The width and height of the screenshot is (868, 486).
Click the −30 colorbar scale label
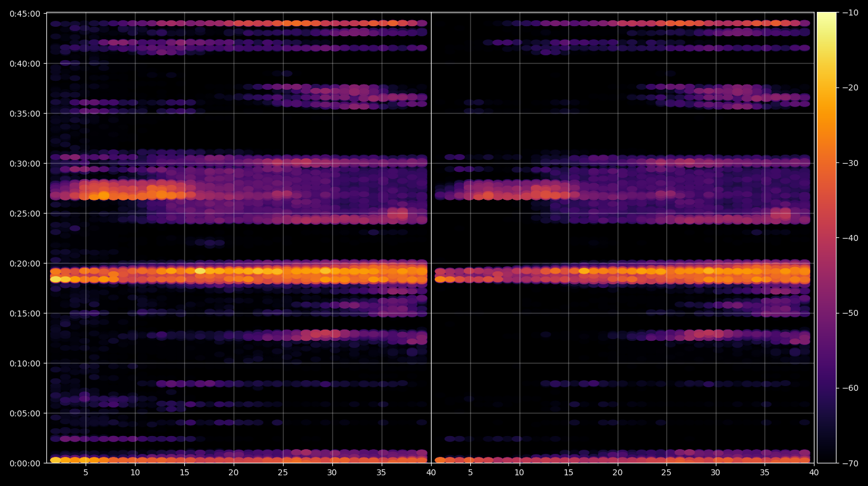(x=851, y=163)
